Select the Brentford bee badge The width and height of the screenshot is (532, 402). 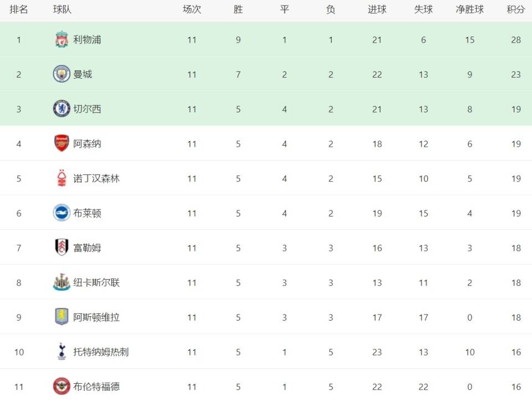click(62, 386)
